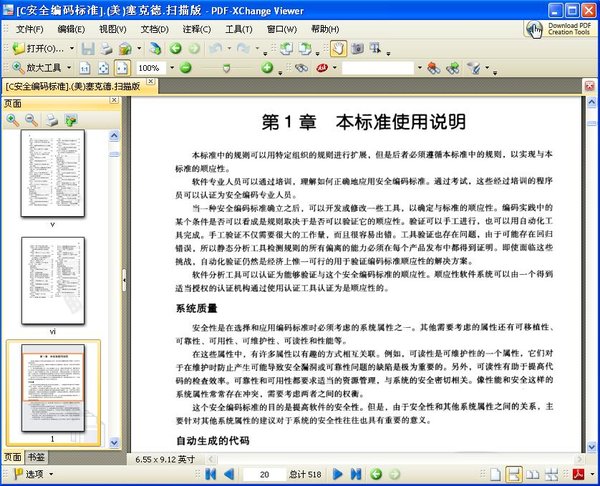Viewport: 600px width, 486px height.
Task: Toggle actual size page view button
Action: click(x=84, y=68)
